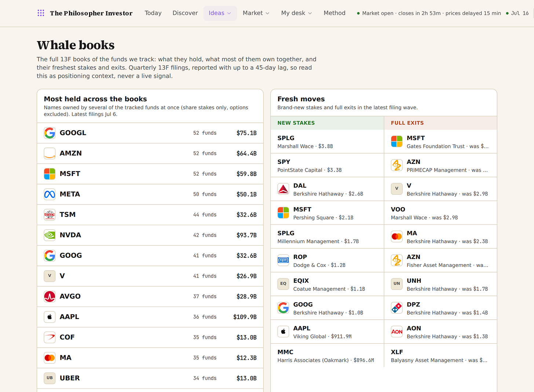Click the EQIX EQ placeholder icon
Image resolution: width=534 pixels, height=392 pixels.
283,284
